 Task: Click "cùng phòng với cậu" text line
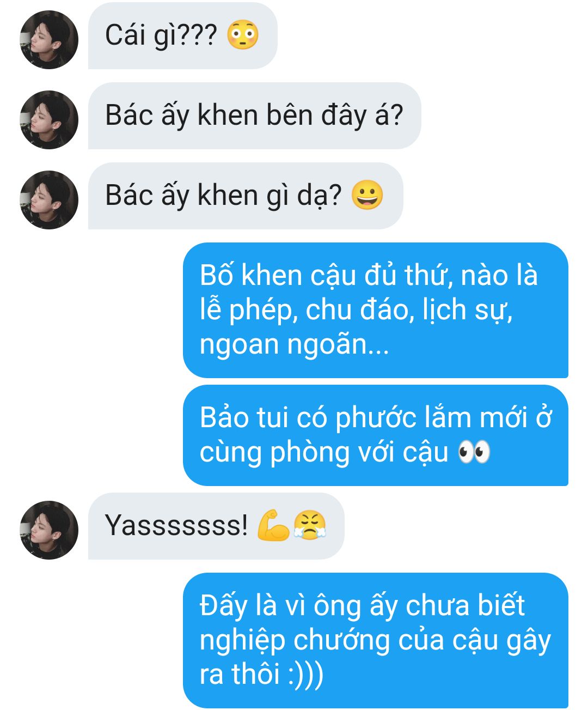(324, 453)
